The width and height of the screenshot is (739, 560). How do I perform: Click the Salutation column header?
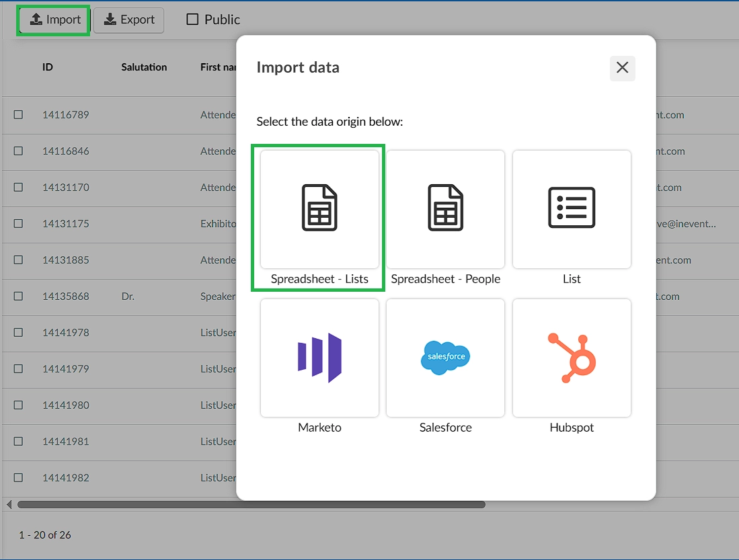[144, 67]
